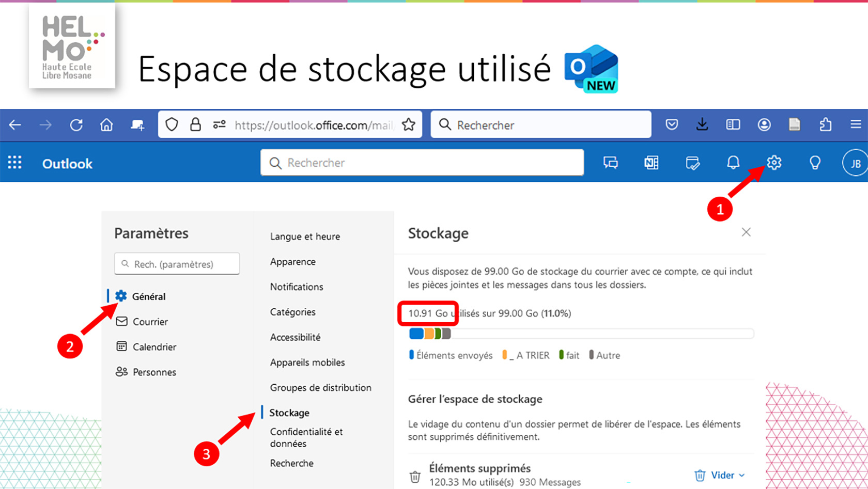This screenshot has height=489, width=868.
Task: Open the Notifications settings section
Action: point(297,287)
